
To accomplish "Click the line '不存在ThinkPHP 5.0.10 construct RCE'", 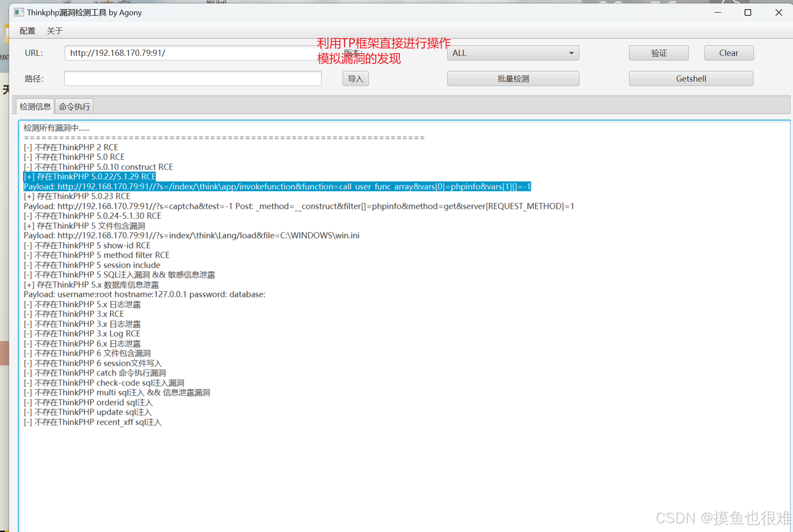I will 99,167.
